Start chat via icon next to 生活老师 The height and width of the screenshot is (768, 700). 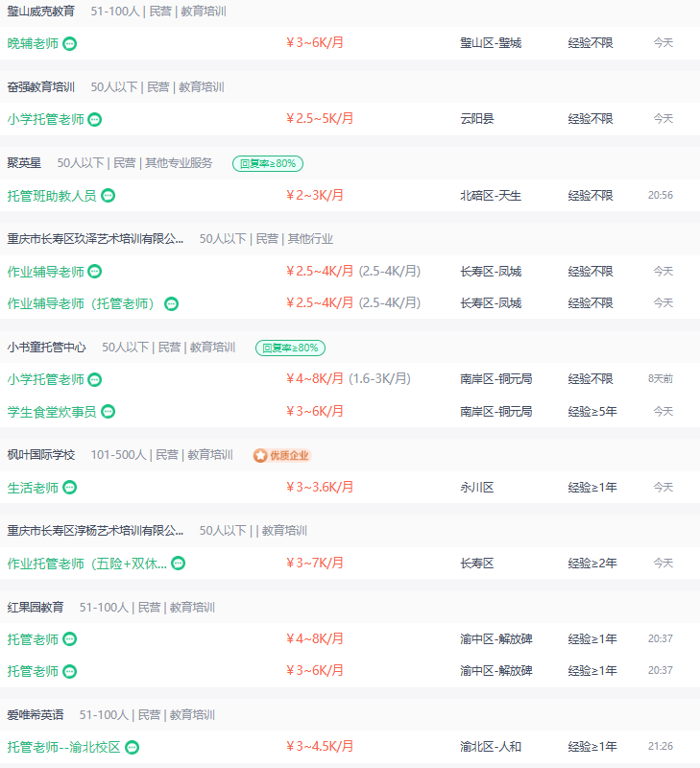(70, 488)
